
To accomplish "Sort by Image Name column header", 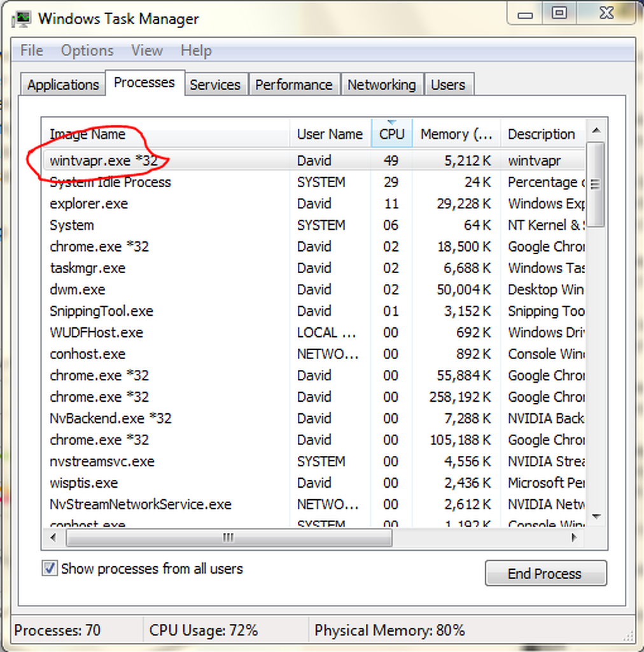I will (166, 134).
